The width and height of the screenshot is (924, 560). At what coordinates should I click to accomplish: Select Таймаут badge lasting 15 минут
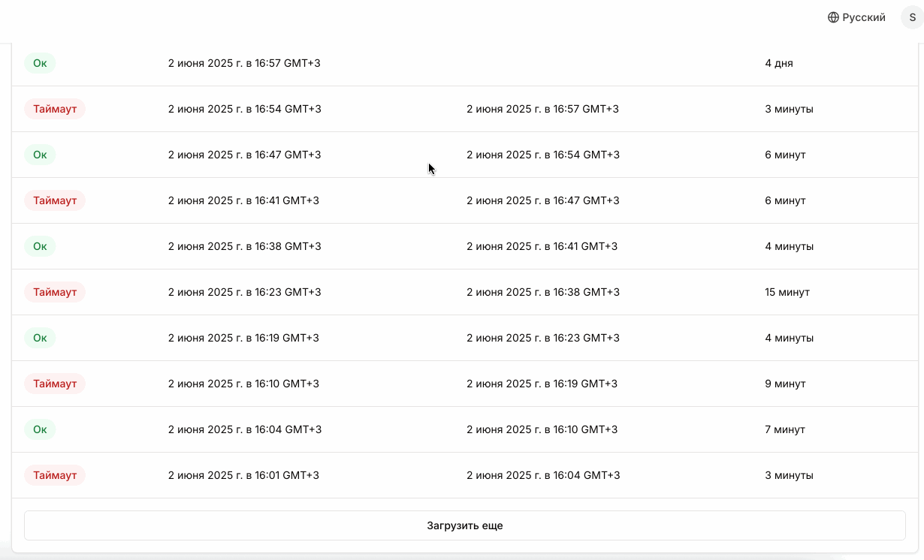(x=55, y=292)
